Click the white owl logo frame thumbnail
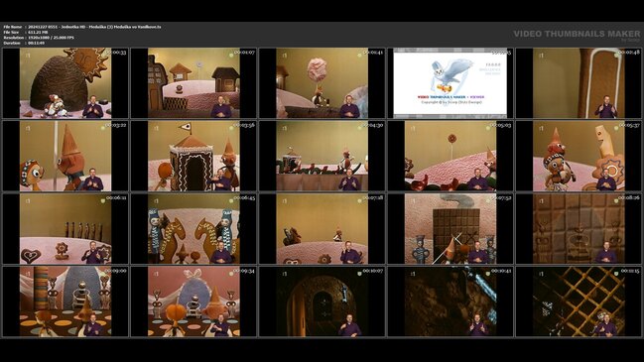The height and width of the screenshot is (362, 644). (451, 83)
